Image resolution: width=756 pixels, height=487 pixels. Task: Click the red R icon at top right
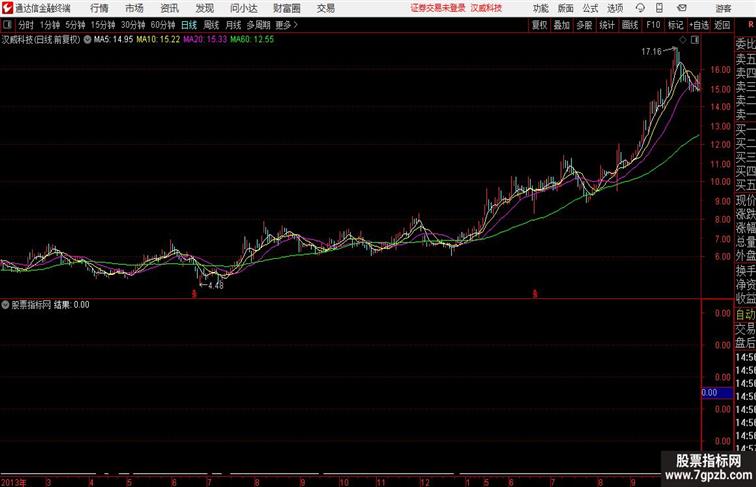(x=751, y=25)
